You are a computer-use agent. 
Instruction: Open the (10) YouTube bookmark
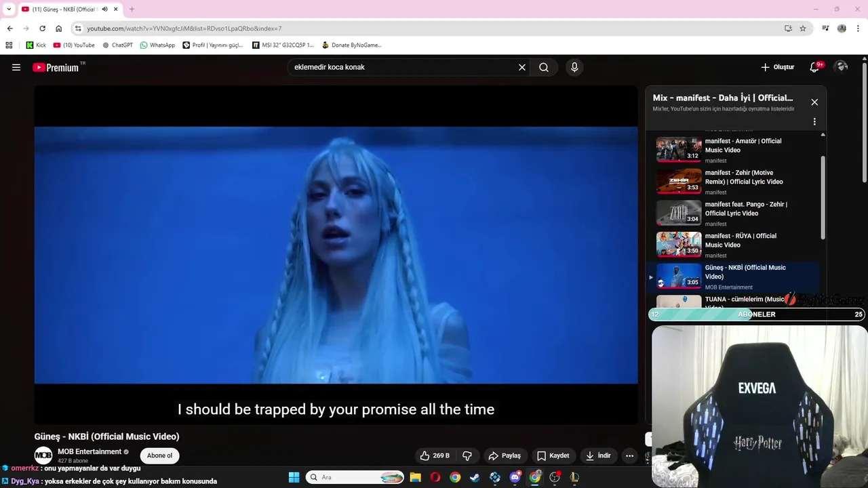point(74,45)
